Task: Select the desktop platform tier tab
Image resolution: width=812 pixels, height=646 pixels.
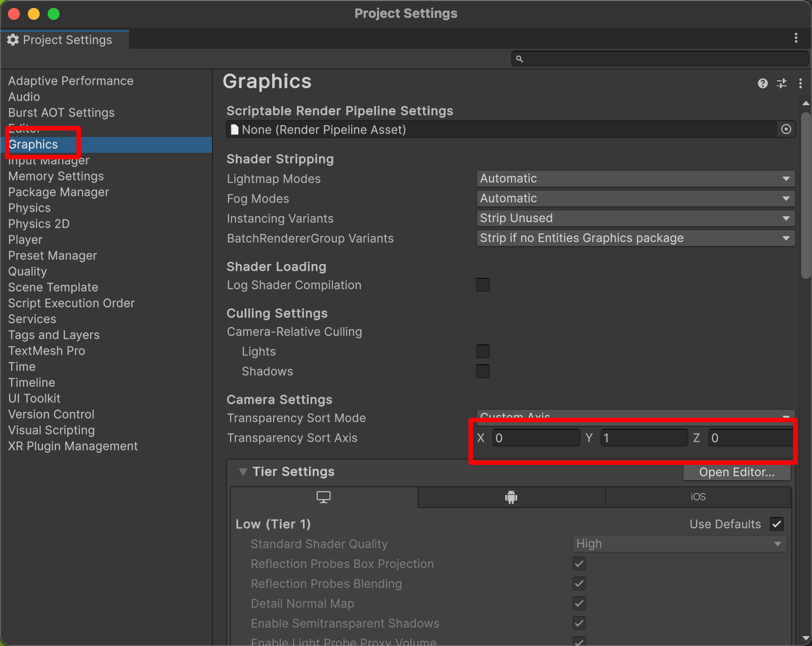Action: coord(324,497)
